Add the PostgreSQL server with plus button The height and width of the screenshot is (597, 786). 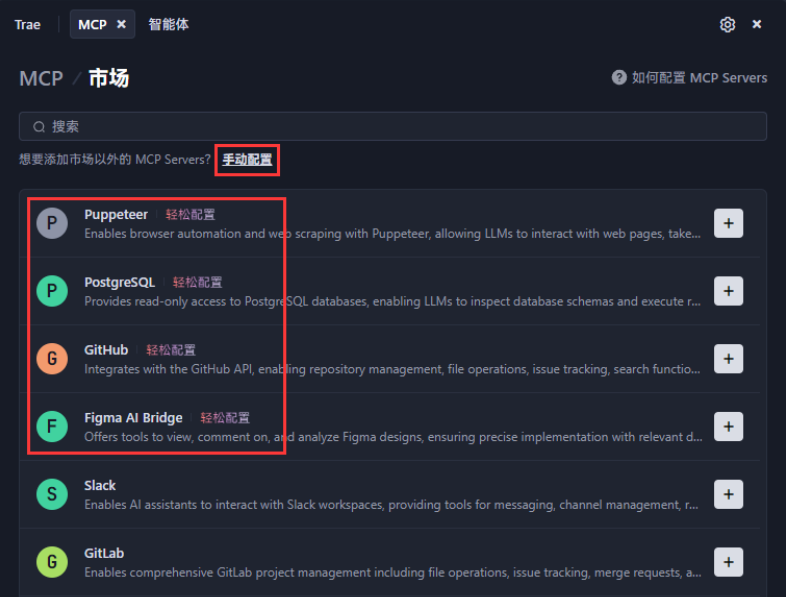point(728,291)
